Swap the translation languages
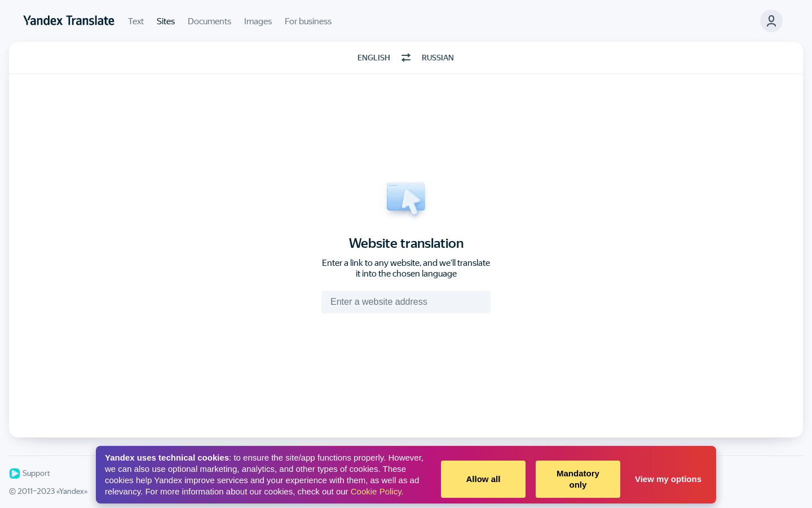Screen dimensions: 812x508 tap(406, 58)
